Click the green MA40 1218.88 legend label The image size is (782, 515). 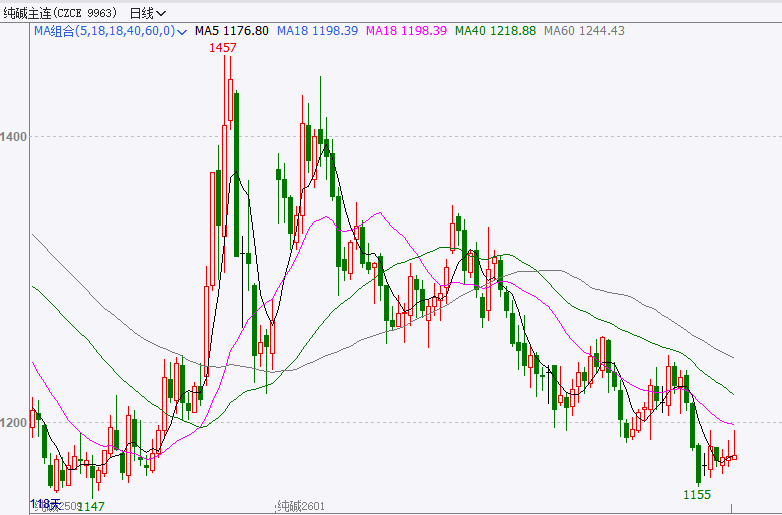pos(495,31)
